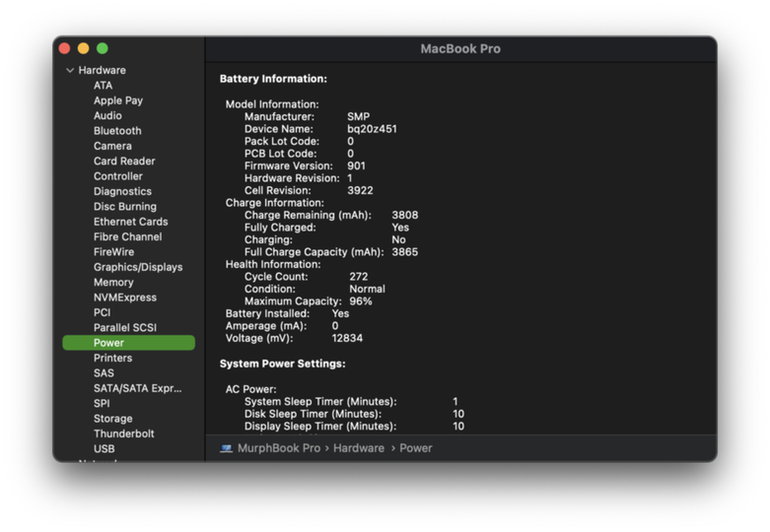Image resolution: width=770 pixels, height=532 pixels.
Task: Open USB hardware entry
Action: [x=105, y=449]
